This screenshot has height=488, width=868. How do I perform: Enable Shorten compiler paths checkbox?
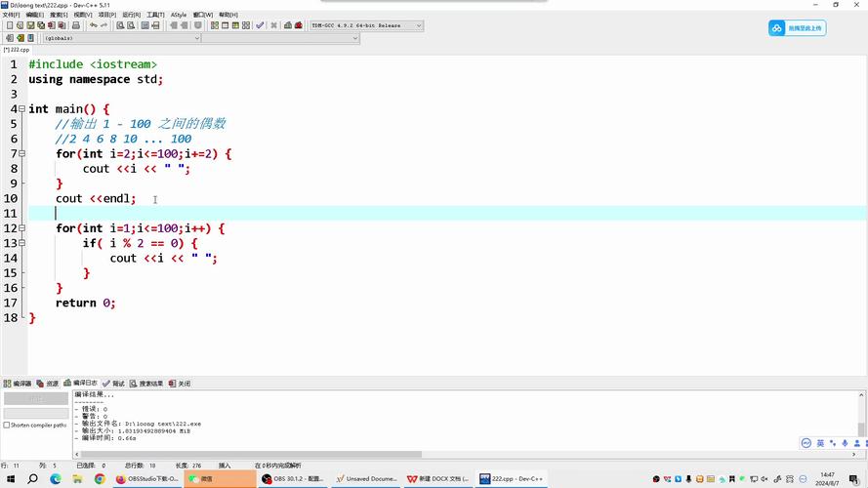click(7, 425)
